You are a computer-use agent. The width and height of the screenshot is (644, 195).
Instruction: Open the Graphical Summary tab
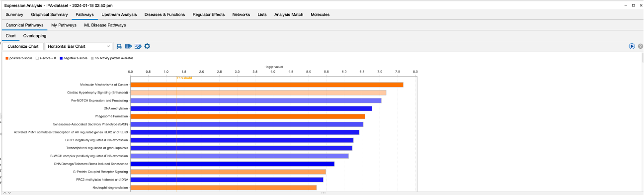pyautogui.click(x=49, y=14)
